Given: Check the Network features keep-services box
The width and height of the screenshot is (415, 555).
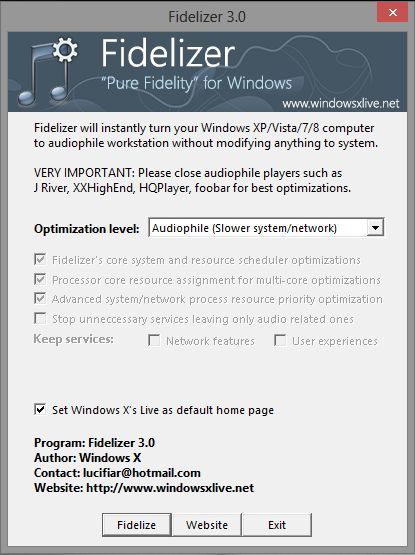Looking at the screenshot, I should (x=154, y=341).
